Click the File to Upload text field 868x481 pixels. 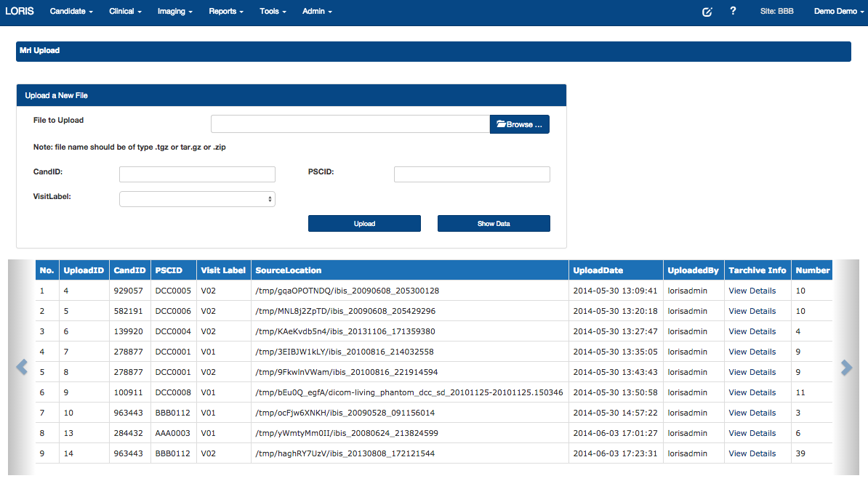[x=350, y=124]
